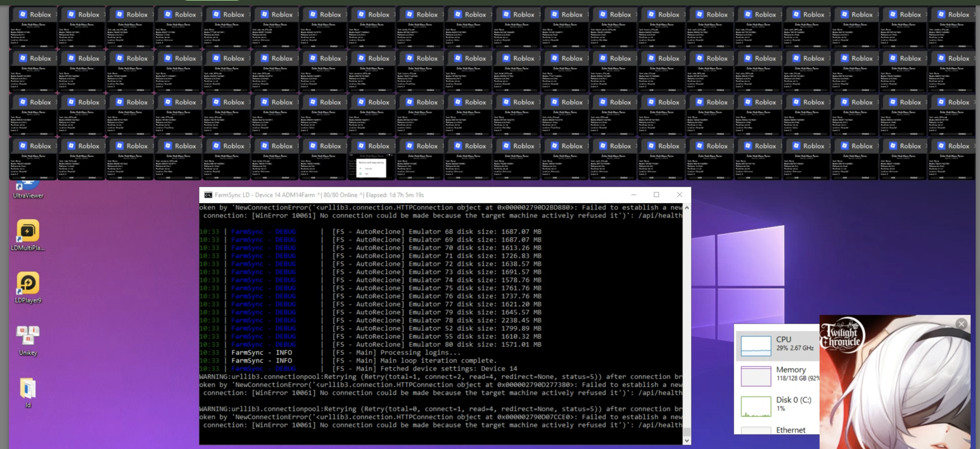Click the console scrollbar up arrow
Image resolution: width=980 pixels, height=449 pixels.
(687, 208)
